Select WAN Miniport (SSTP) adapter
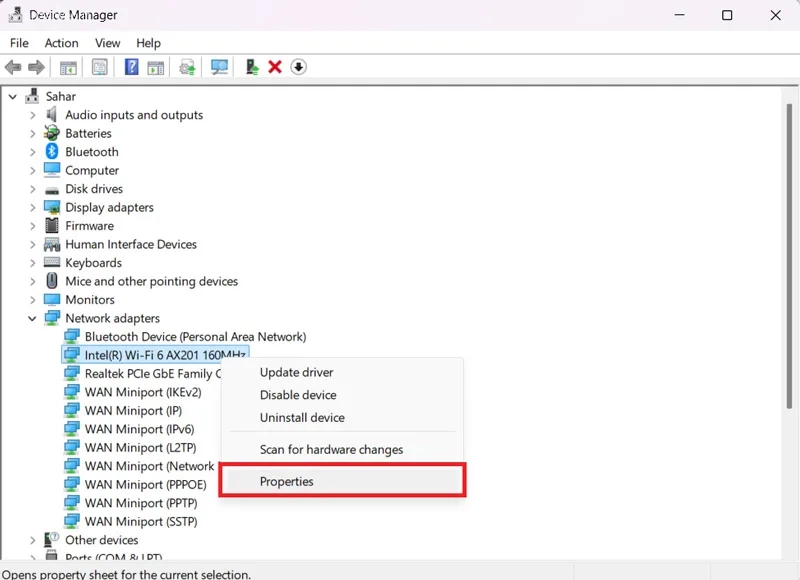 click(x=141, y=521)
